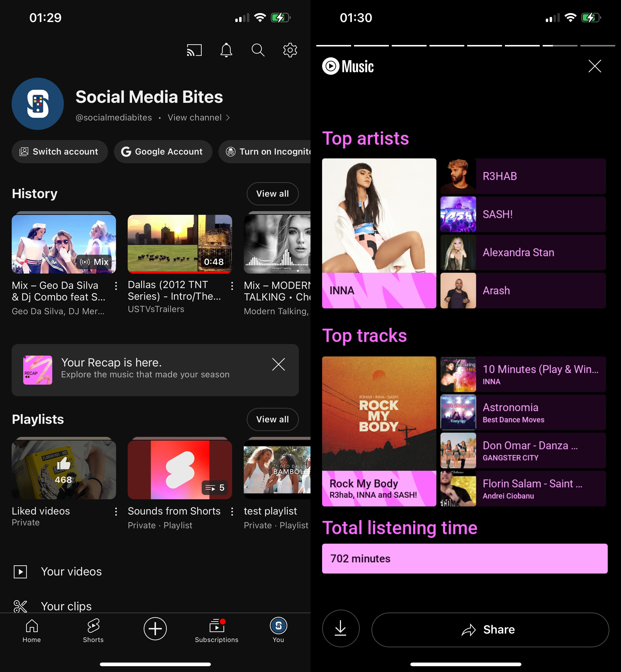Go to Shorts tab
The width and height of the screenshot is (621, 672).
(x=93, y=631)
